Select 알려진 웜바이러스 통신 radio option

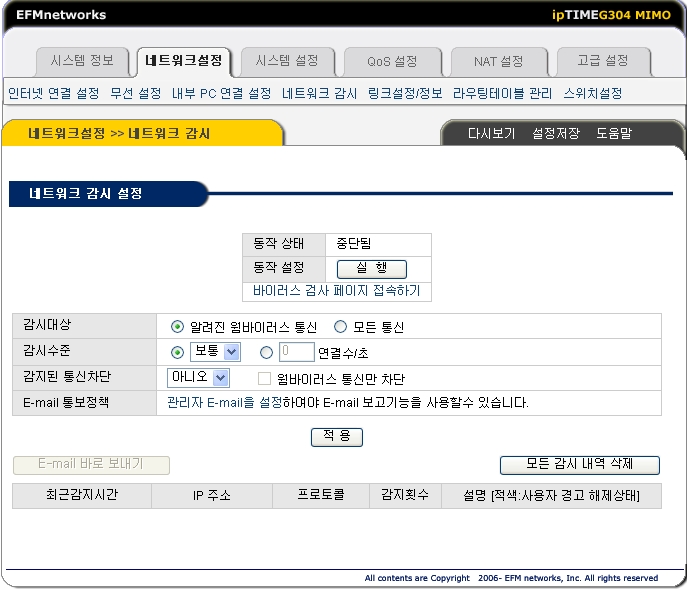tap(177, 326)
